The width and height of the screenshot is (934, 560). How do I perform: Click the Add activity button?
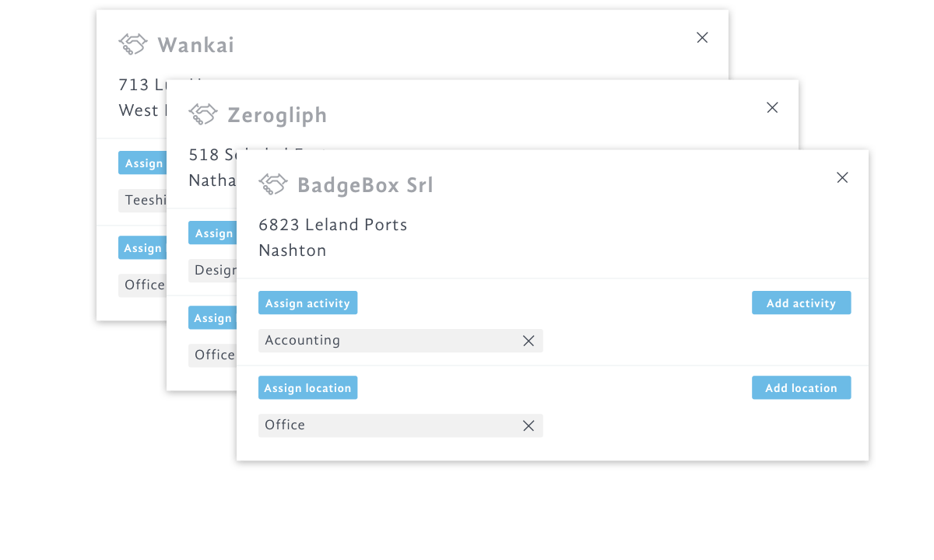pyautogui.click(x=801, y=303)
